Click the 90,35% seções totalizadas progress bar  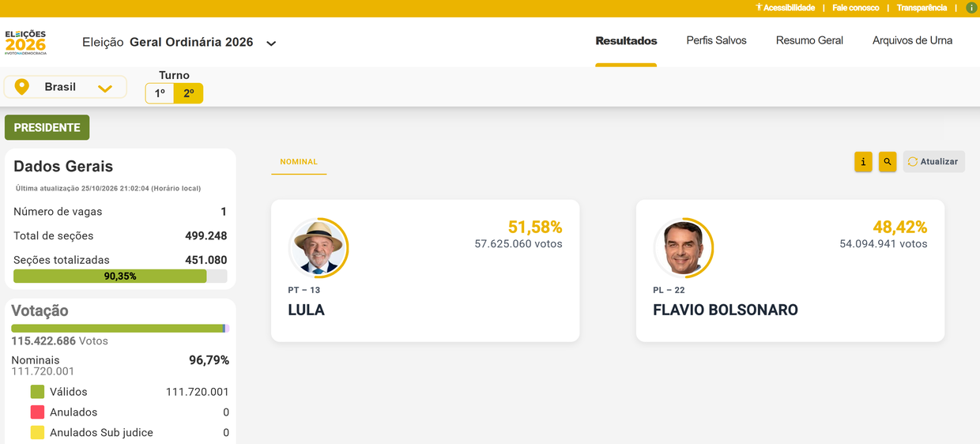tap(120, 277)
